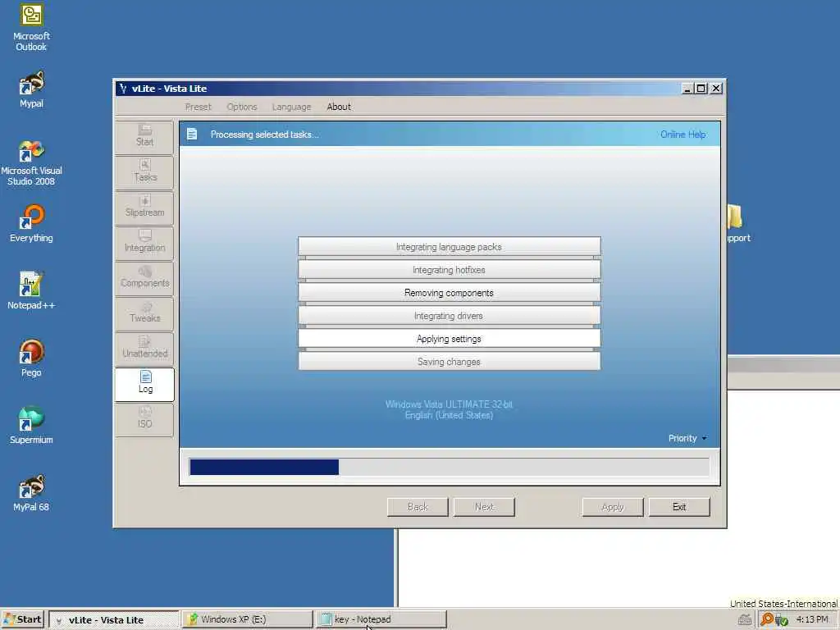The width and height of the screenshot is (840, 630).
Task: Open the Integration page in sidebar
Action: (144, 243)
